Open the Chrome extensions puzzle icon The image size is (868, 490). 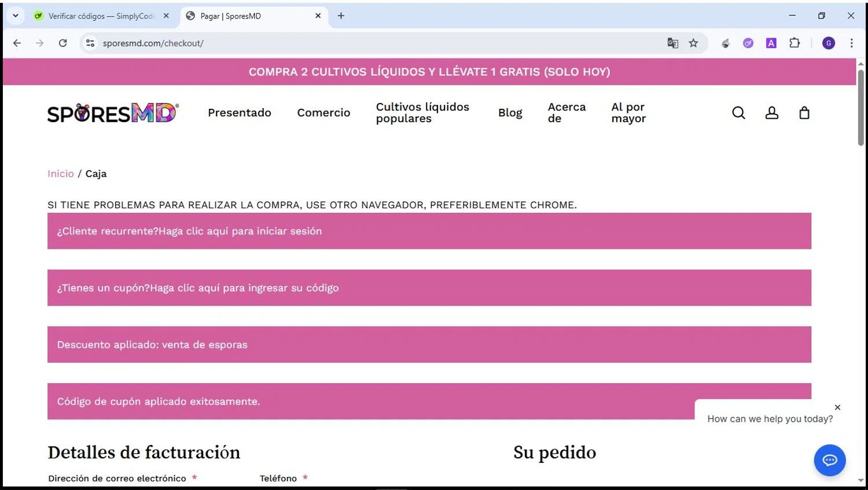[795, 43]
